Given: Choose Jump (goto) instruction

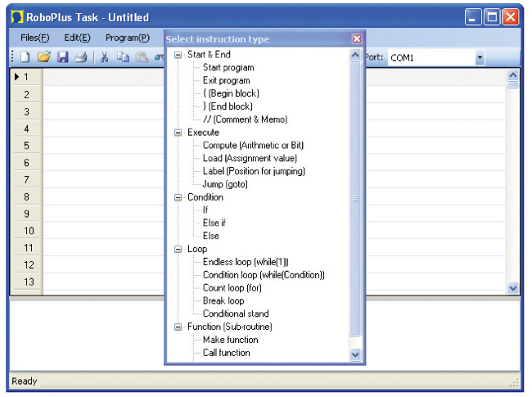Looking at the screenshot, I should (225, 184).
